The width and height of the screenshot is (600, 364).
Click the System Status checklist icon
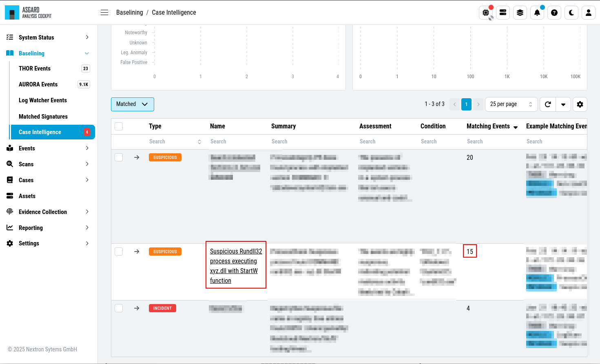click(10, 37)
